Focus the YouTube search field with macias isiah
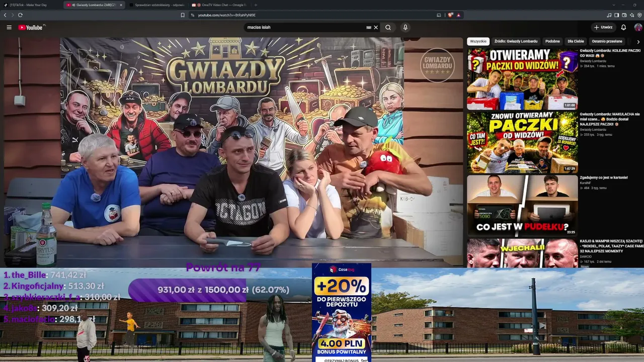The width and height of the screenshot is (644, 362). tap(305, 27)
